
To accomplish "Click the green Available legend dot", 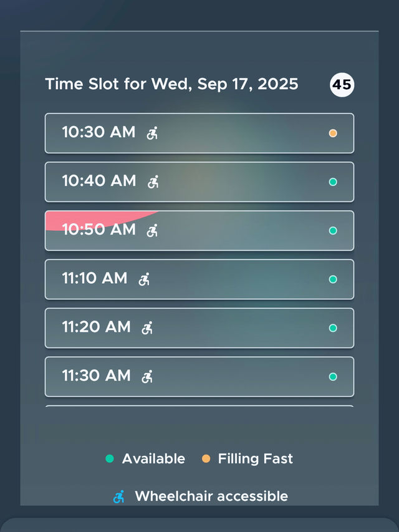I will pos(110,458).
